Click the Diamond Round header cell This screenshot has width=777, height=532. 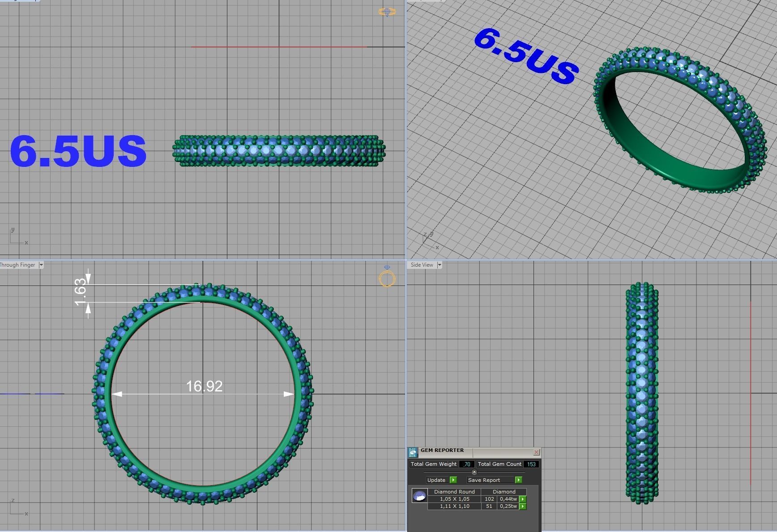tap(454, 492)
